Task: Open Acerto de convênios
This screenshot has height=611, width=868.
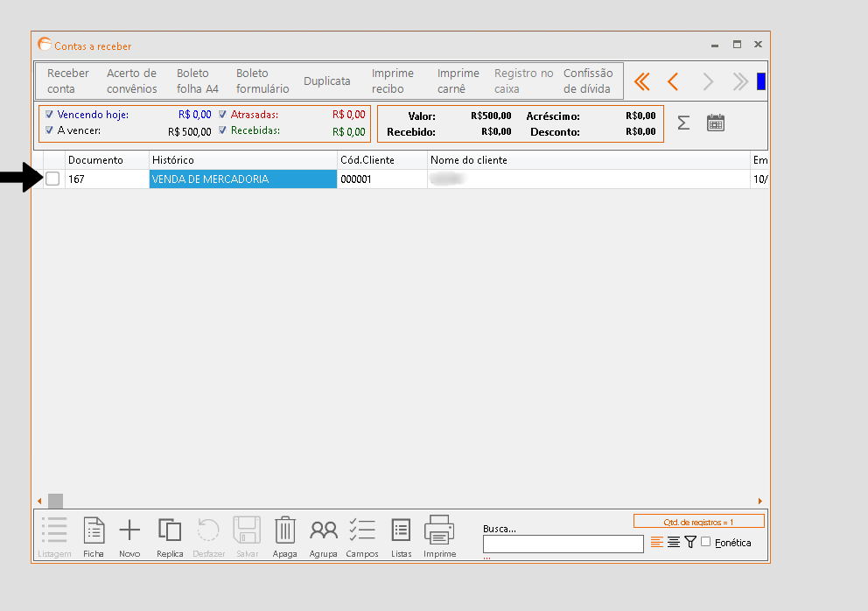Action: click(132, 81)
